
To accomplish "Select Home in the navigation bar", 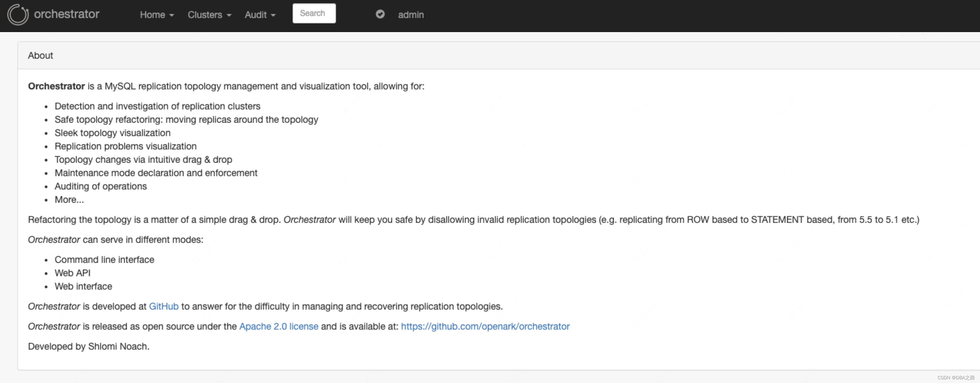I will click(x=153, y=15).
